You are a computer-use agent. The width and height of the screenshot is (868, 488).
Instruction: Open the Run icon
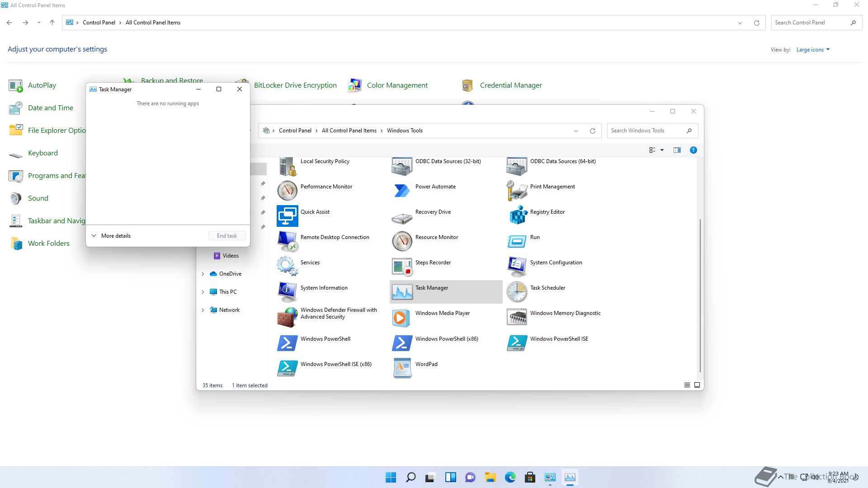(x=517, y=241)
